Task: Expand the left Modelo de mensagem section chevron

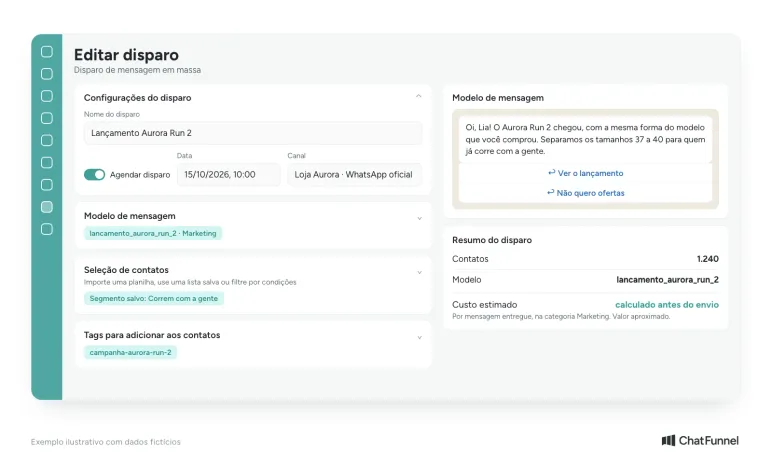Action: (x=419, y=218)
